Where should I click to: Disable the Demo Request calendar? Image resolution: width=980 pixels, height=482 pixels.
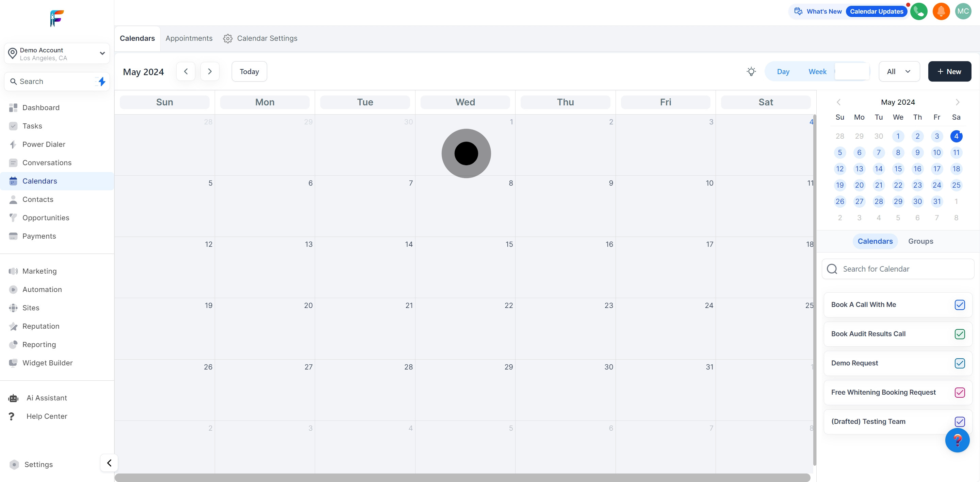[x=960, y=363]
